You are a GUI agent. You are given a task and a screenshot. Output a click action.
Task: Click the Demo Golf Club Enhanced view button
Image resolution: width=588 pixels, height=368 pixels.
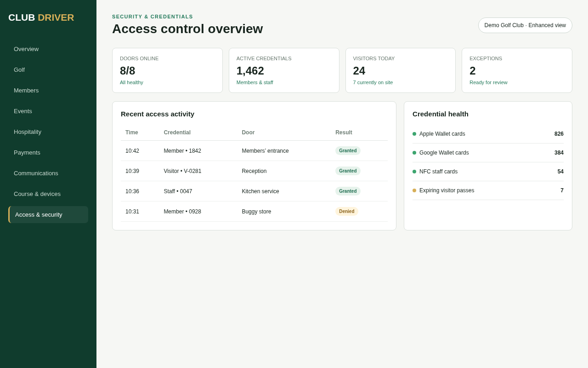(525, 25)
